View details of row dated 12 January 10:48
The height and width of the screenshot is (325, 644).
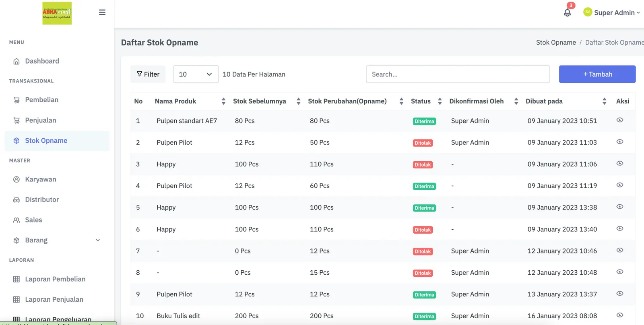pyautogui.click(x=620, y=272)
